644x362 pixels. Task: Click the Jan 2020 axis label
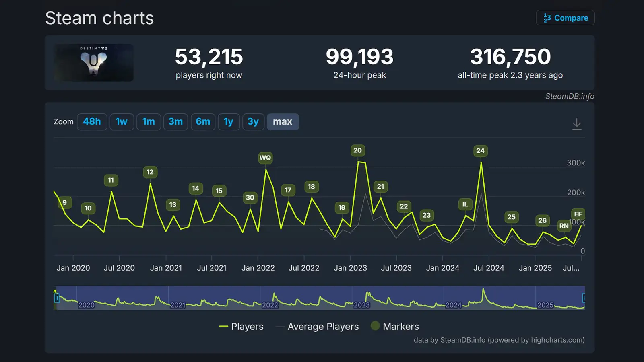73,268
